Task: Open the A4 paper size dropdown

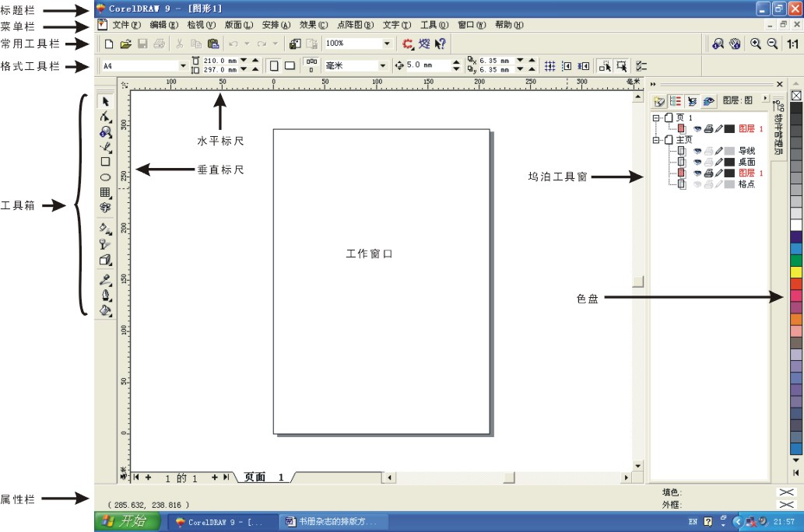Action: coord(183,65)
